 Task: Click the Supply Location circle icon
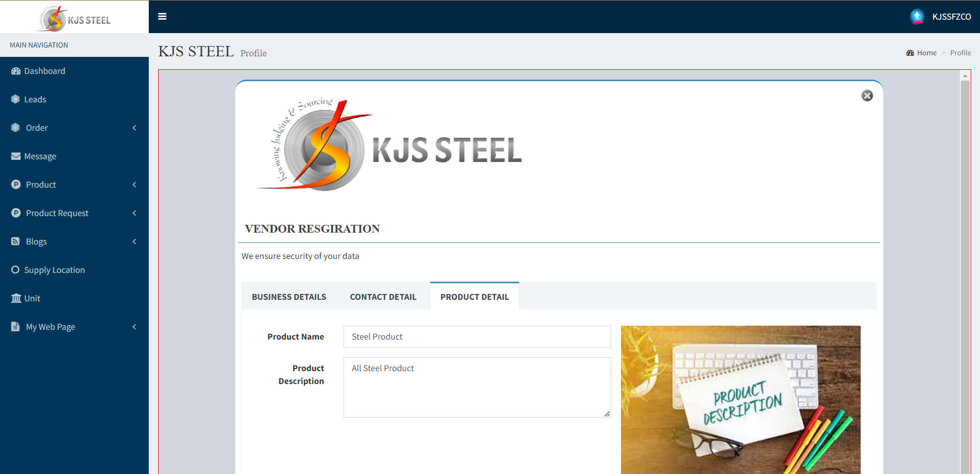15,270
